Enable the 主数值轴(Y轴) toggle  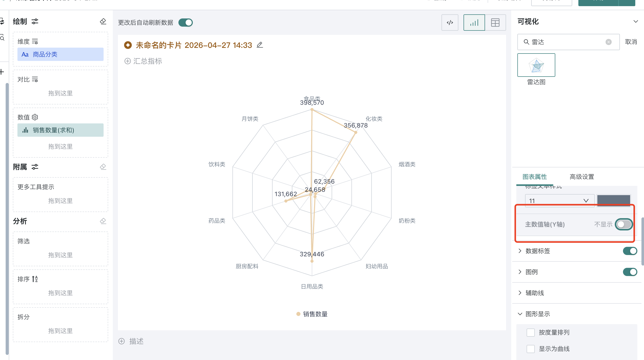point(623,224)
